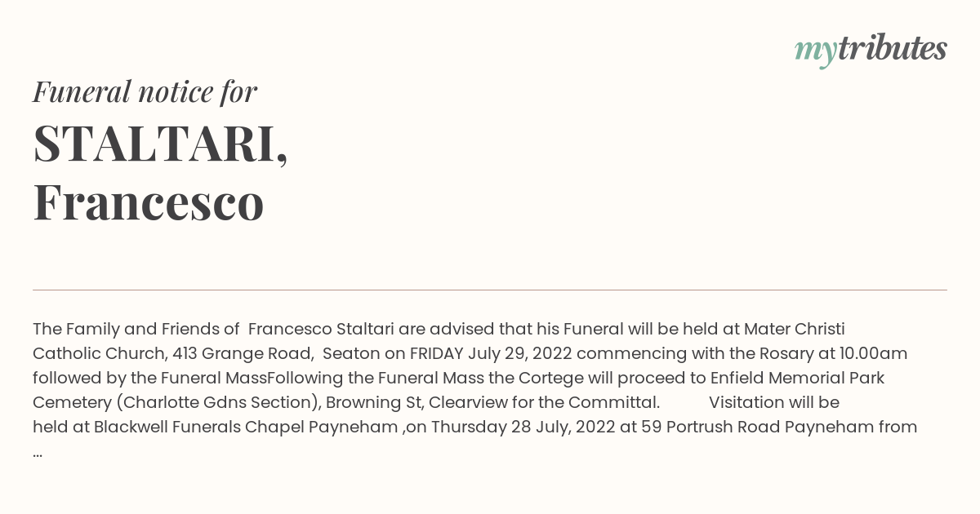The width and height of the screenshot is (980, 514).
Task: Click "The Family and Friends of" text
Action: click(x=136, y=329)
